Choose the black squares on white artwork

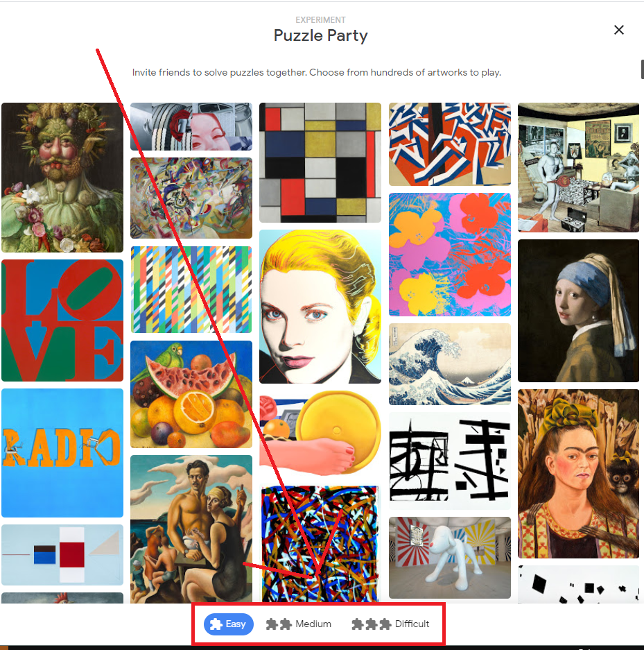579,584
